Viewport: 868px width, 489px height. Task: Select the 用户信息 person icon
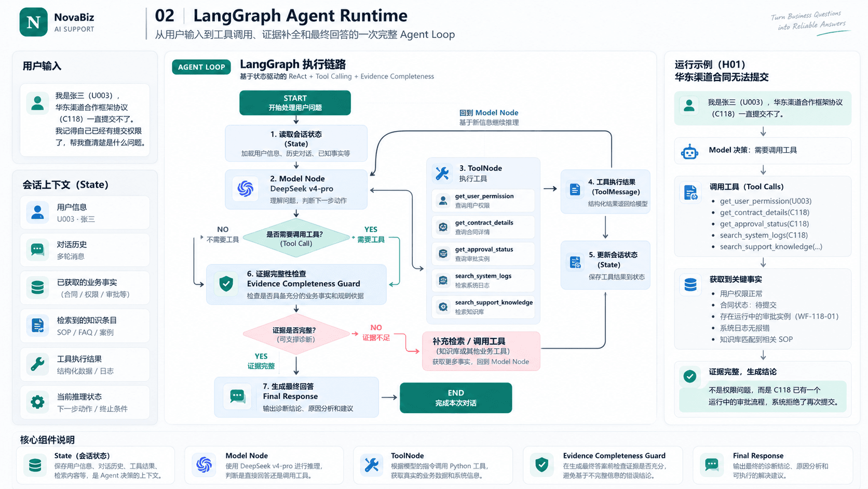(x=37, y=213)
